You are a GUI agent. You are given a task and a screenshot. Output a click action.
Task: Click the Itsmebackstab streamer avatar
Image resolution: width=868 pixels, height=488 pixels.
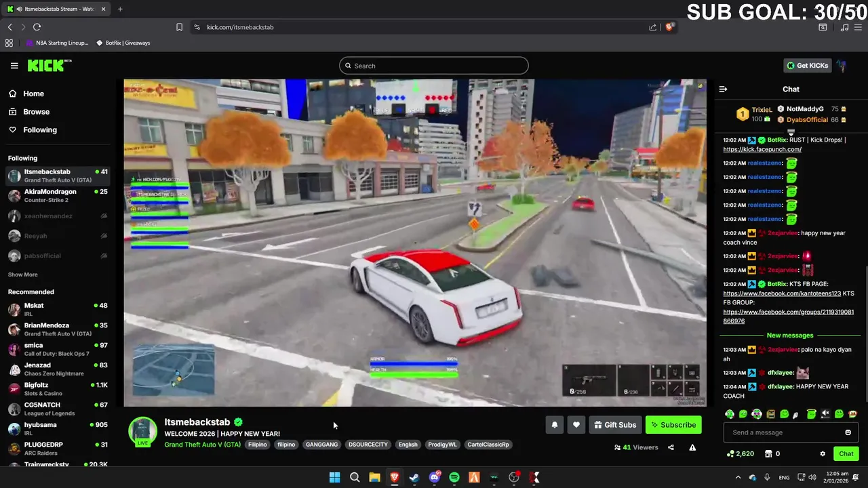[x=142, y=432]
